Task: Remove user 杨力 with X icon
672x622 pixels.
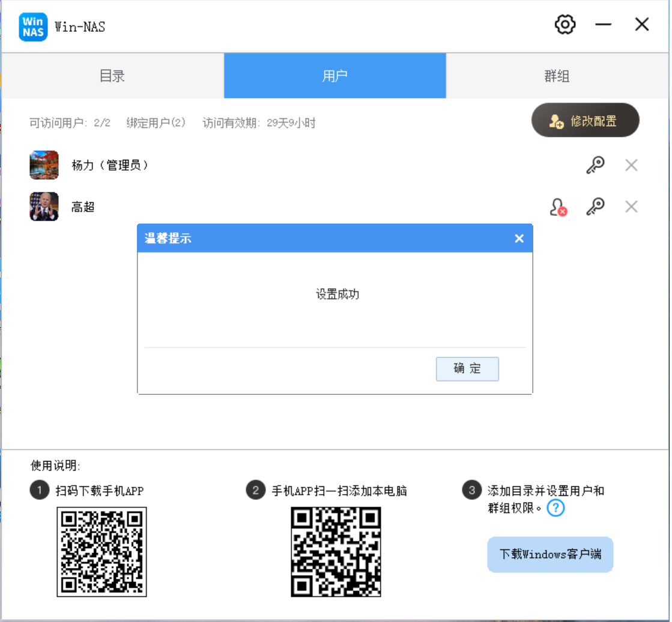Action: 631,165
